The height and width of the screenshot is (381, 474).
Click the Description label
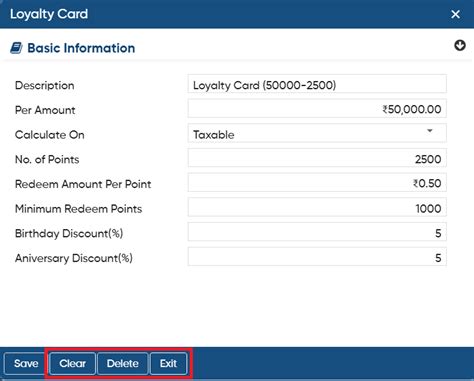click(45, 86)
